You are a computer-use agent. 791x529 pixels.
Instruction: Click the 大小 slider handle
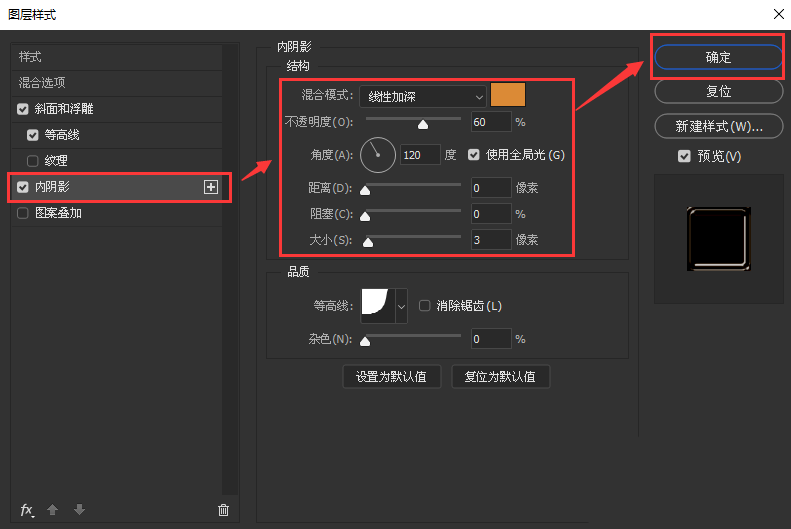(x=368, y=242)
